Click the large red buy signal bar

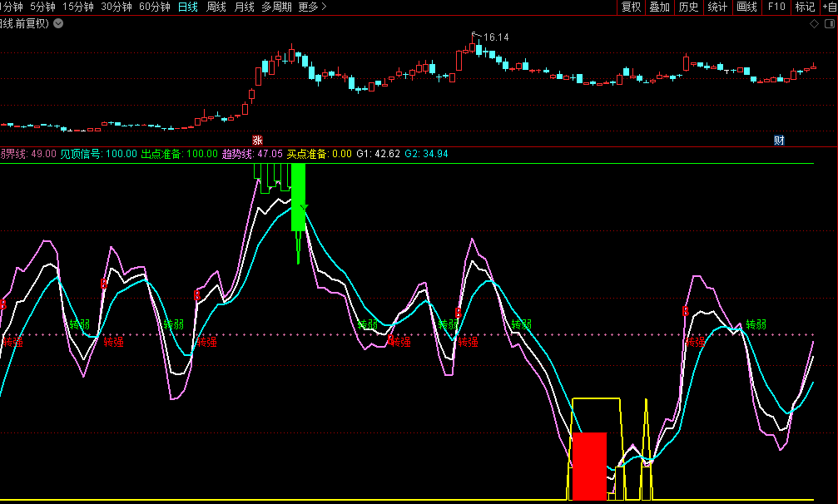click(x=589, y=466)
